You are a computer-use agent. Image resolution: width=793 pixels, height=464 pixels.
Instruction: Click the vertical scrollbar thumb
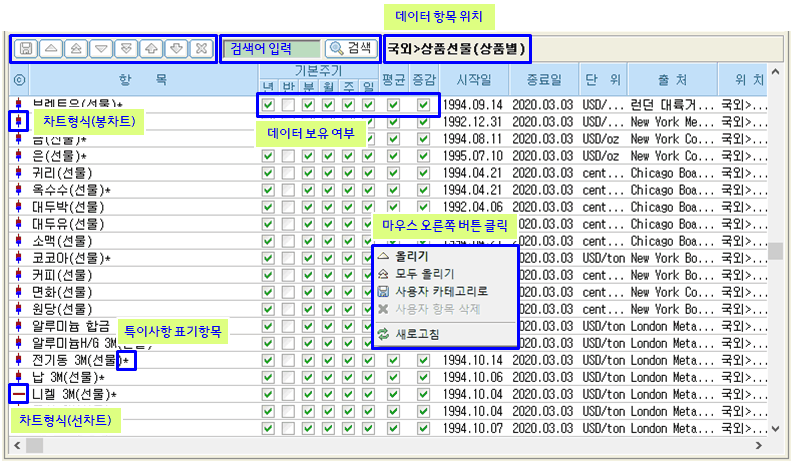point(776,251)
